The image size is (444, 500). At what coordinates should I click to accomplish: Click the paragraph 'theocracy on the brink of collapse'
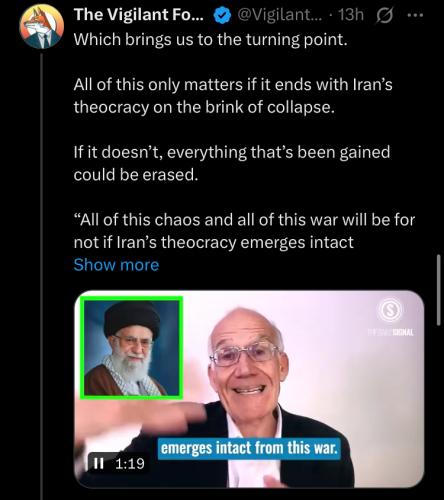pos(204,107)
